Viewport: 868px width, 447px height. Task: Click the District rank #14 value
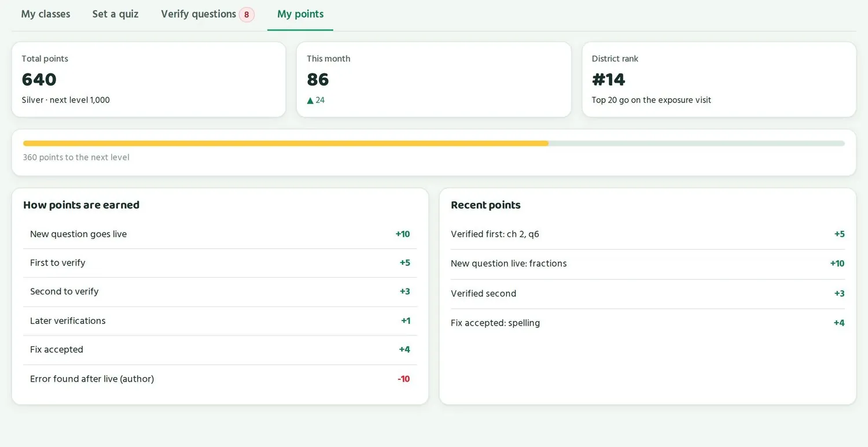coord(609,79)
